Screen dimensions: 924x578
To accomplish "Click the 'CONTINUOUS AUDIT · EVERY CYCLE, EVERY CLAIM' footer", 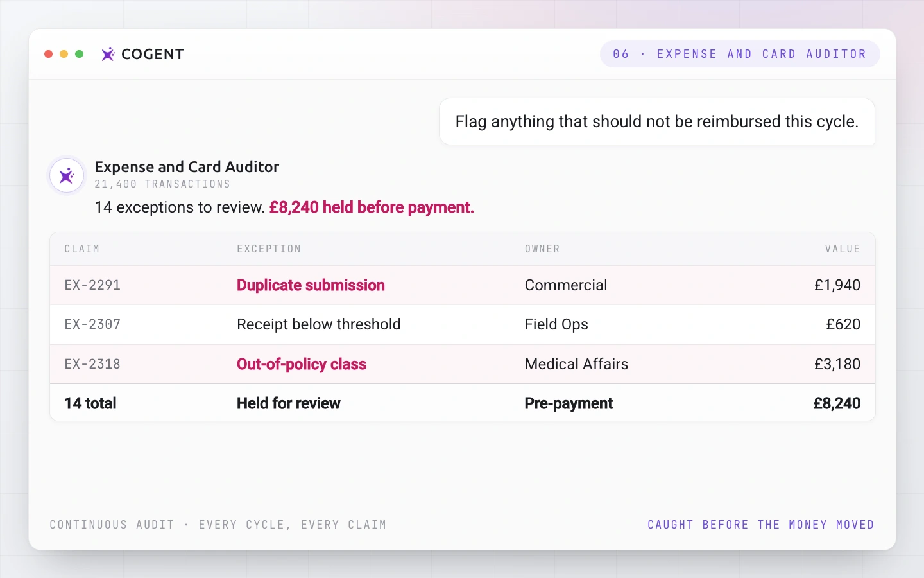I will (x=218, y=525).
